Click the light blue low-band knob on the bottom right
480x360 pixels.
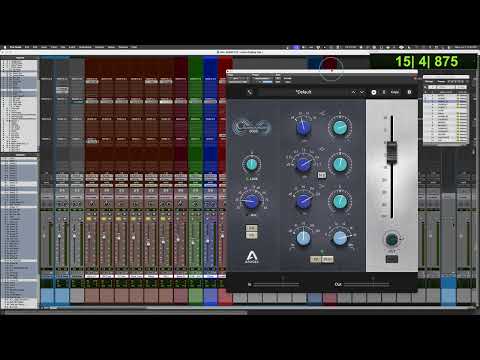pyautogui.click(x=340, y=238)
